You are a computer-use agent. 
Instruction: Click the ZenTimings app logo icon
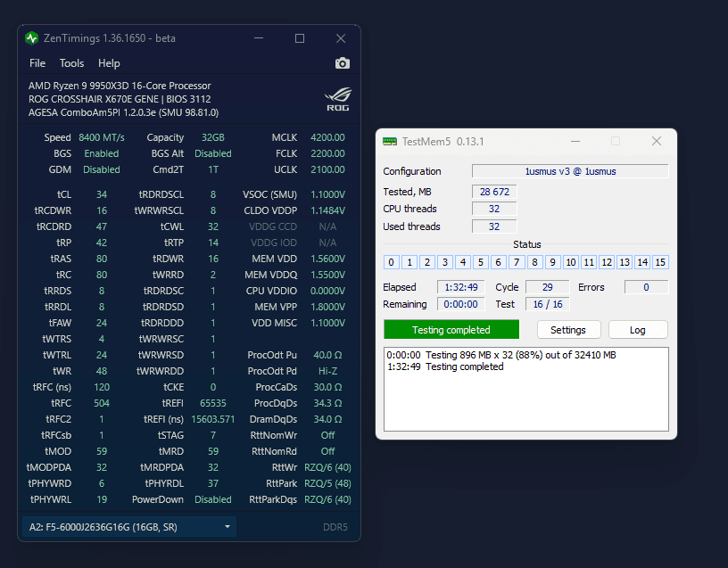click(x=31, y=38)
